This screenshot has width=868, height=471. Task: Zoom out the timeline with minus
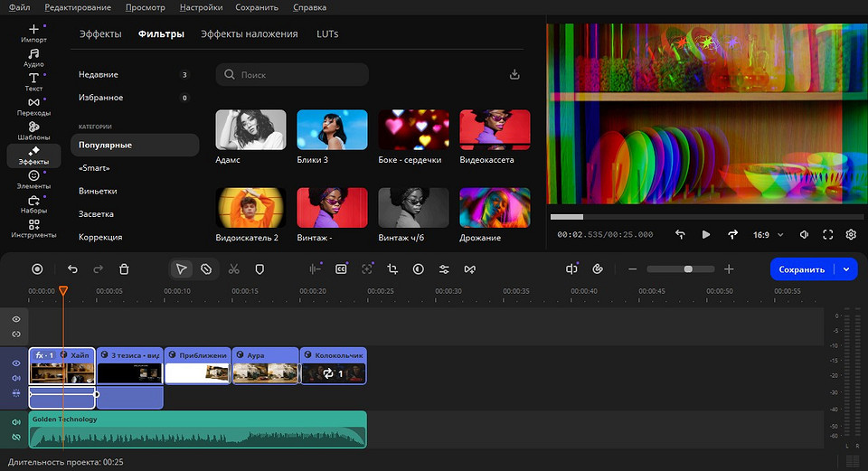point(633,269)
